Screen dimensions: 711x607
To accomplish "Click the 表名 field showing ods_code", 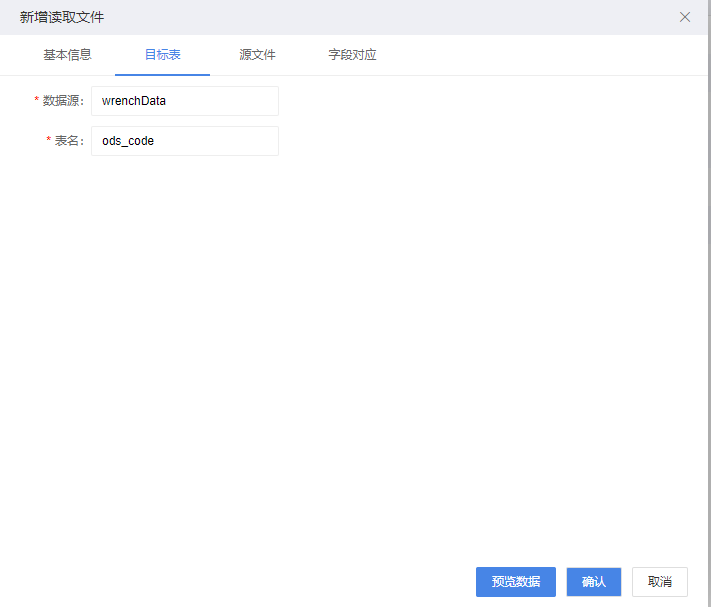I will (185, 141).
